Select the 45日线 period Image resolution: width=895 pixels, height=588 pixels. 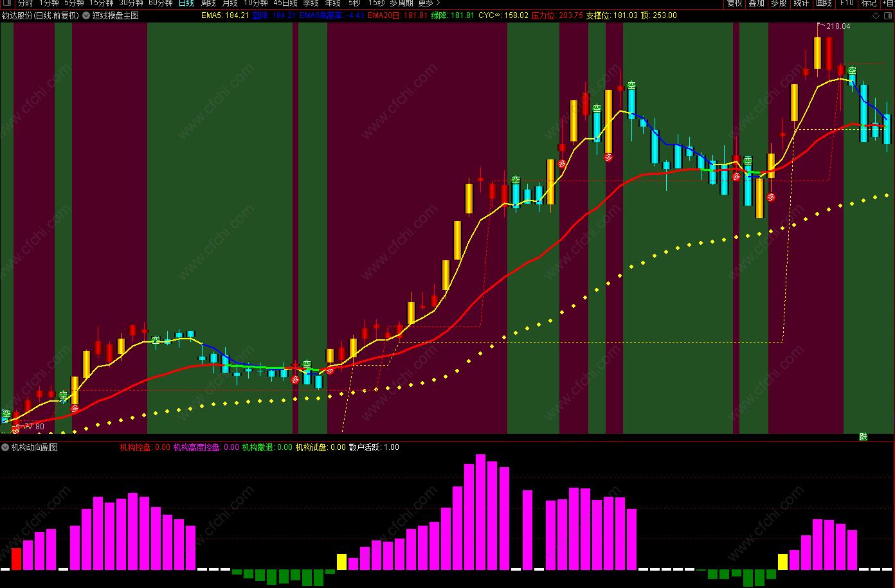click(x=285, y=3)
